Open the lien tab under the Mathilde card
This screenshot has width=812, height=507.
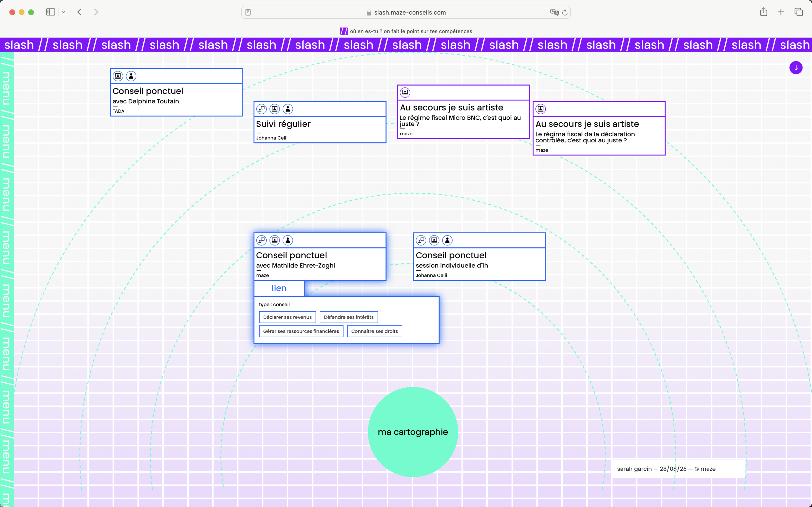[279, 288]
